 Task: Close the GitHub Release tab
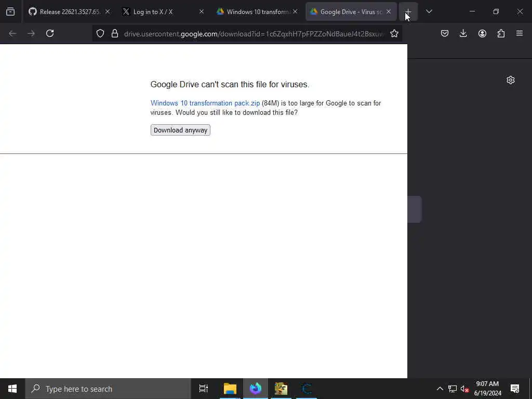[108, 11]
